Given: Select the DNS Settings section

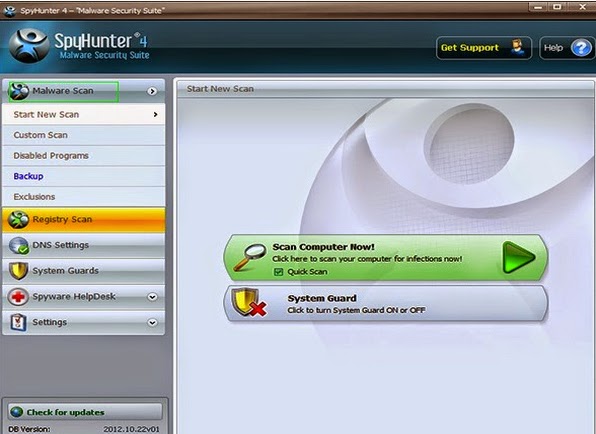Looking at the screenshot, I should (84, 246).
